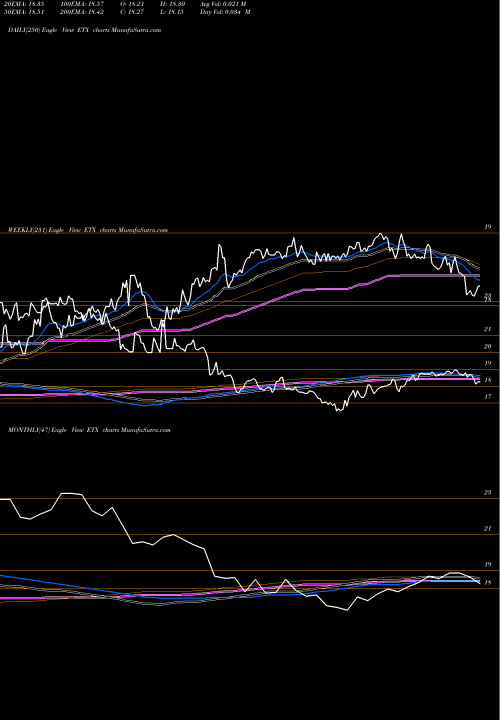Click the Avg Vol reading
The height and width of the screenshot is (720, 500).
[x=223, y=4]
